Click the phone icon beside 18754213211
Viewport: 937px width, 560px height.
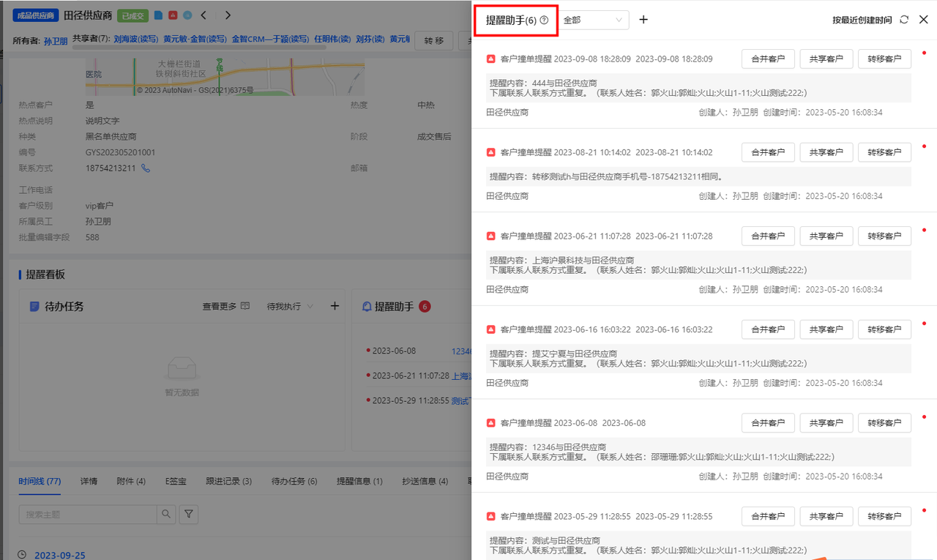(146, 168)
